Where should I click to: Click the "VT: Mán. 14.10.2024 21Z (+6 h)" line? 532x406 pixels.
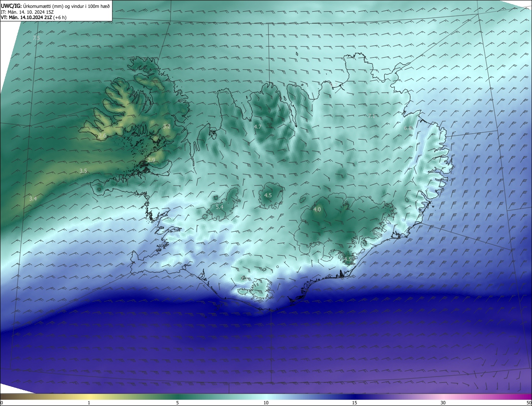pos(34,17)
